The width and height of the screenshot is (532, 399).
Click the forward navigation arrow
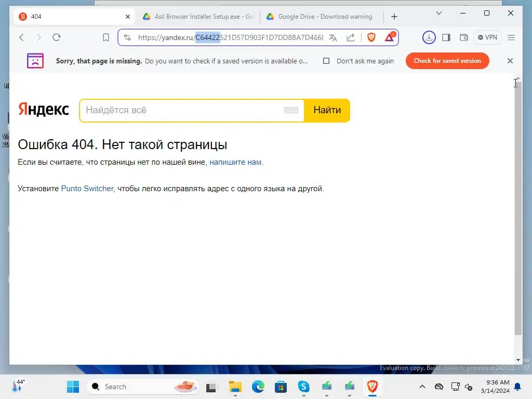pyautogui.click(x=38, y=37)
